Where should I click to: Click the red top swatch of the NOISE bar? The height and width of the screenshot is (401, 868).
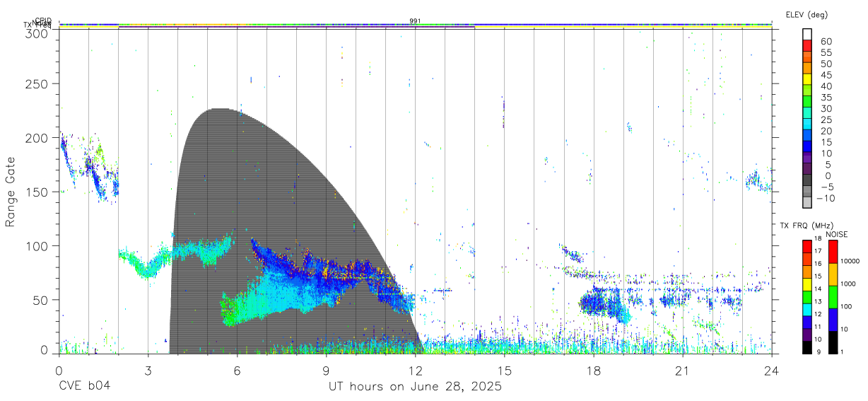(x=832, y=251)
